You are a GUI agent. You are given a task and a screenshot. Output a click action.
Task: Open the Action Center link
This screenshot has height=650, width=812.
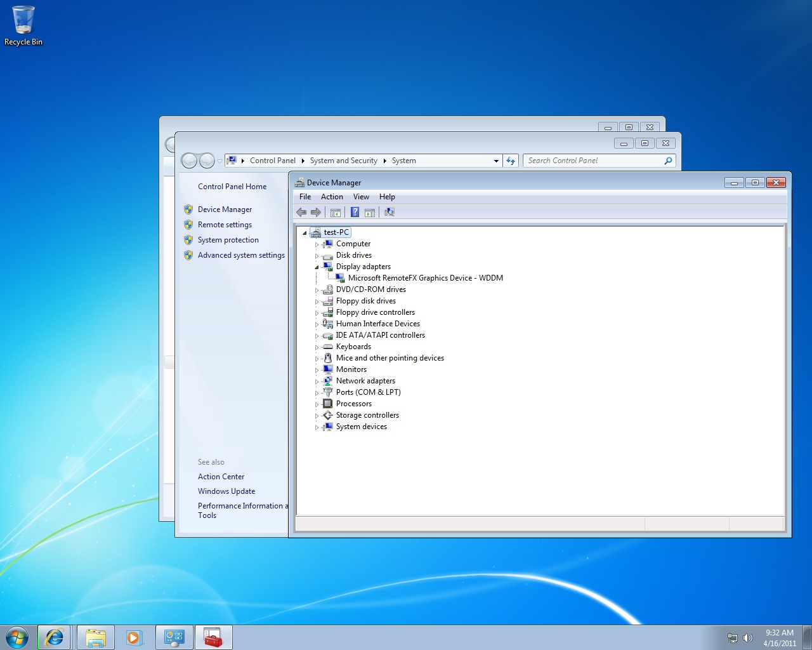[x=221, y=477]
